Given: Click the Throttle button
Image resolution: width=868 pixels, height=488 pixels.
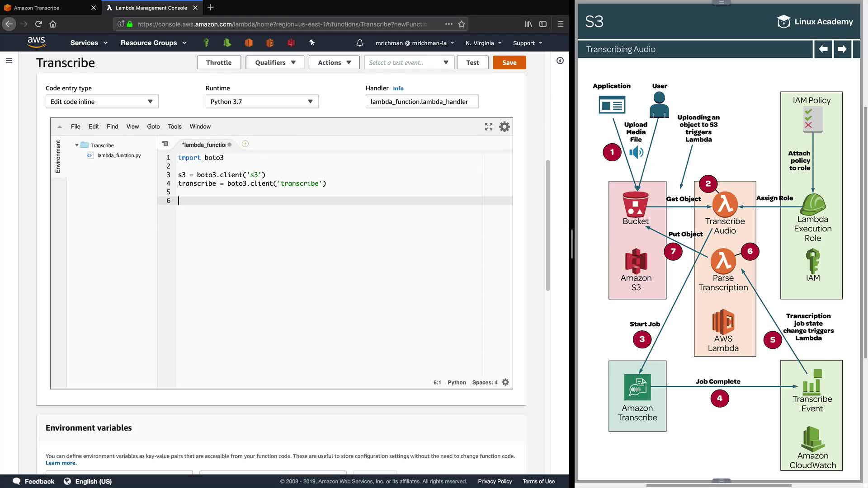Looking at the screenshot, I should tap(218, 63).
